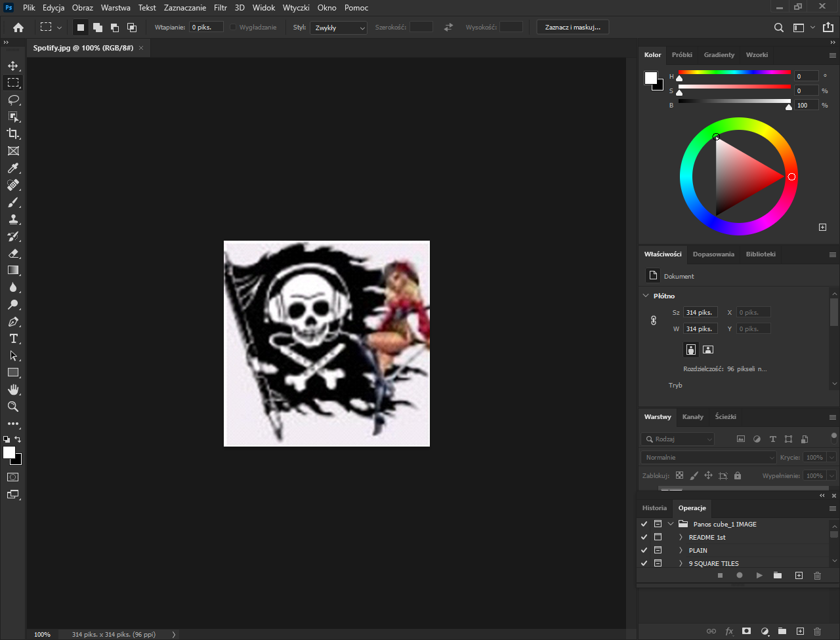840x640 pixels.
Task: Toggle checkmark for README 1st action
Action: (x=644, y=537)
